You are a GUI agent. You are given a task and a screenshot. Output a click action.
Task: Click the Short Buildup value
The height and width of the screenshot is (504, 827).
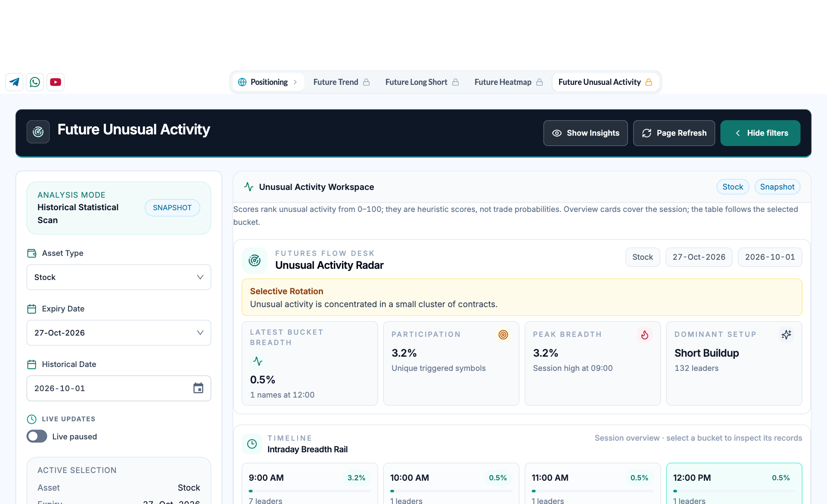click(706, 353)
